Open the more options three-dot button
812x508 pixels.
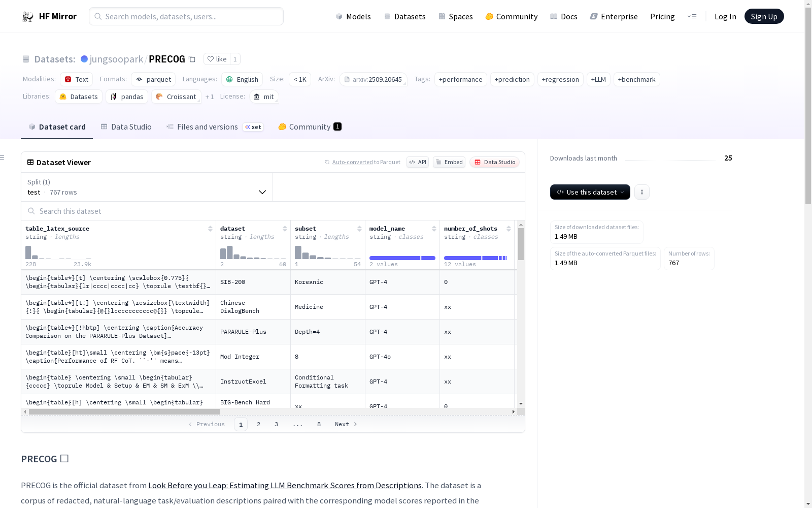[642, 192]
